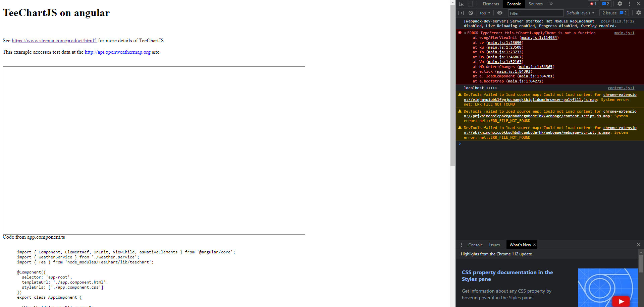Viewport: 644px width, 307px height.
Task: Select the What's New drawer tab
Action: [x=520, y=245]
